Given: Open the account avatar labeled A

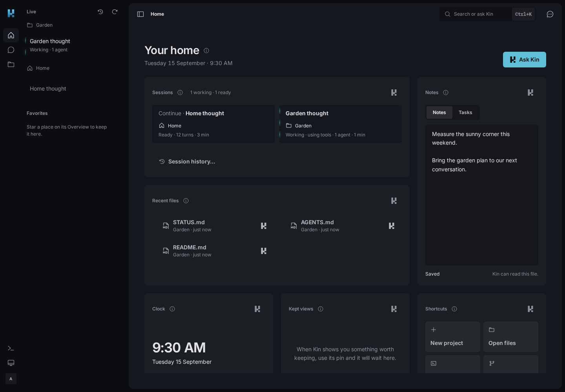Looking at the screenshot, I should [x=11, y=379].
